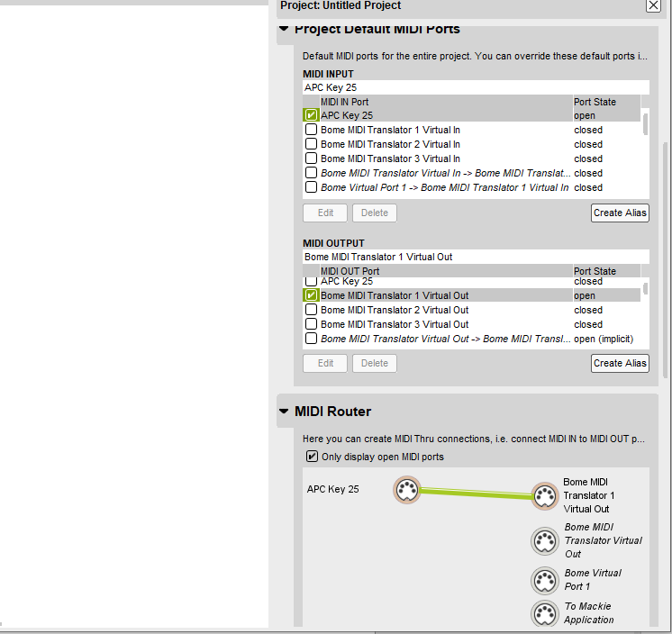The height and width of the screenshot is (634, 672).
Task: Click the Bome MIDI Translator 1 Virtual Out connector icon
Action: (545, 496)
